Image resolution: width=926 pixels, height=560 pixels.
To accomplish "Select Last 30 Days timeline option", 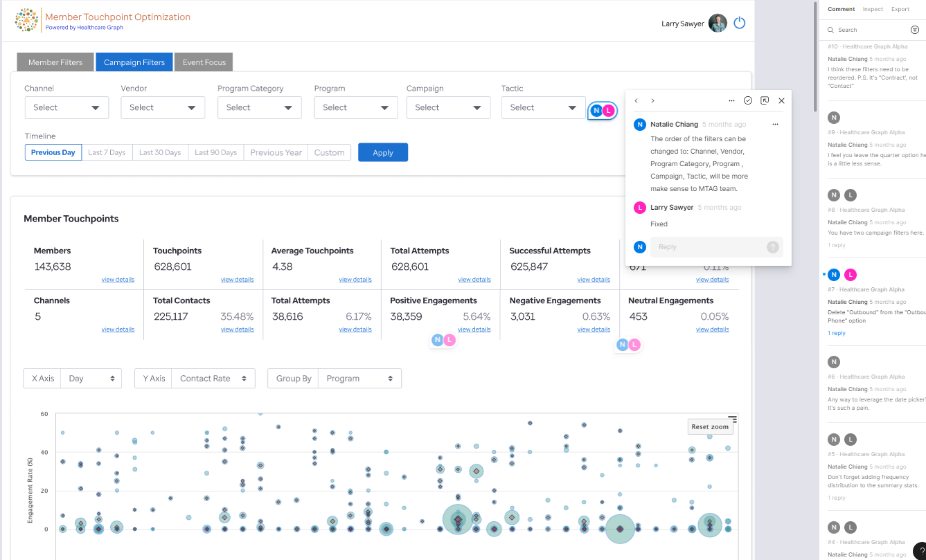I will click(160, 152).
